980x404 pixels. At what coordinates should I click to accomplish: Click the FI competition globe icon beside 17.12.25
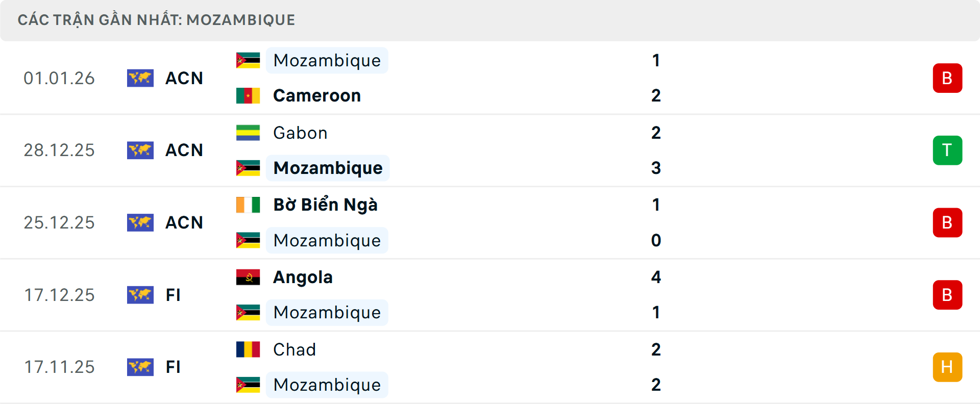[x=140, y=295]
